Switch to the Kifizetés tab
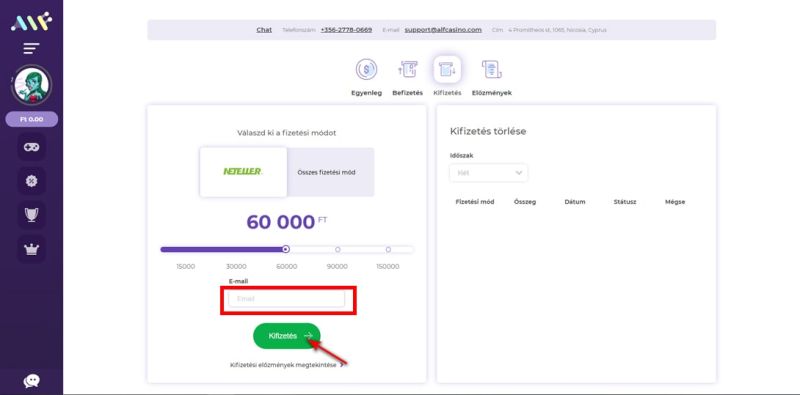Screen dimensions: 800x395 [x=447, y=77]
